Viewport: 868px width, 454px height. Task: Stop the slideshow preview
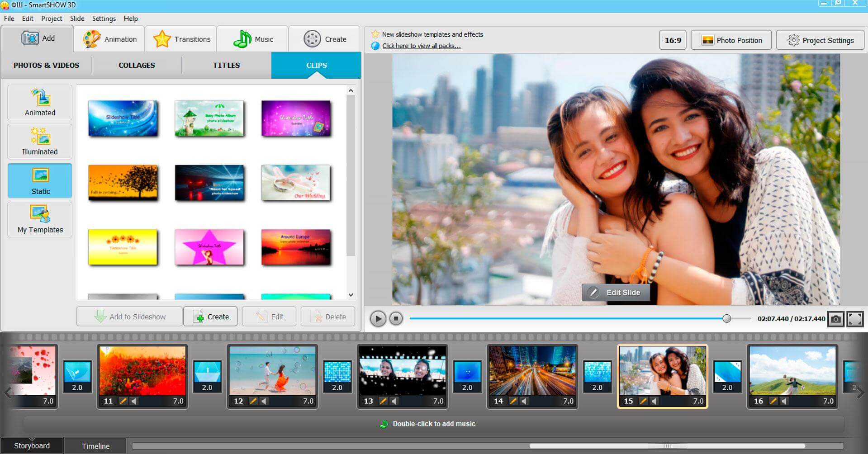click(x=396, y=318)
